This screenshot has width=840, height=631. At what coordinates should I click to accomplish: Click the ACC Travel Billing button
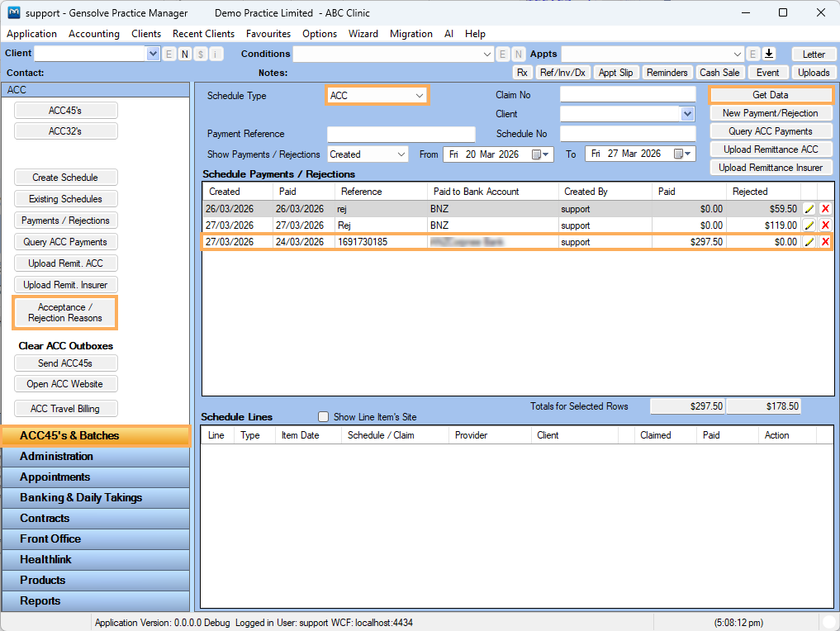[x=65, y=409]
